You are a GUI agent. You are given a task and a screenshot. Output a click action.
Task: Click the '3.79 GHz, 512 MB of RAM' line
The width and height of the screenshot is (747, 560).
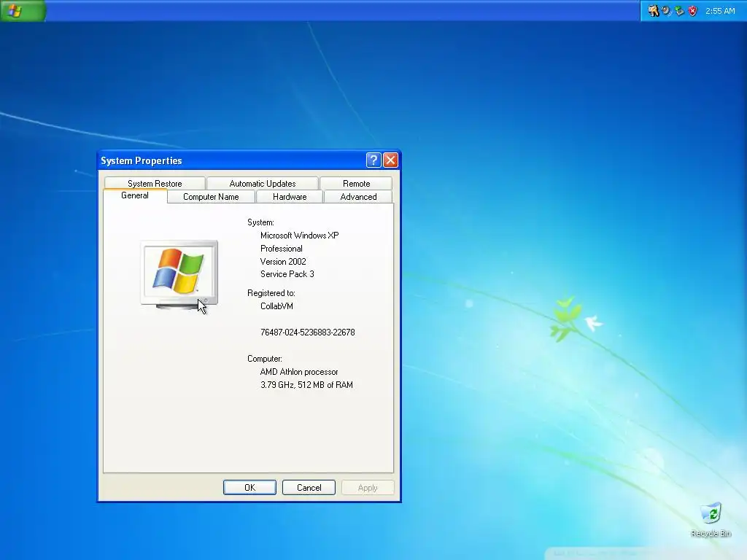[x=307, y=385]
